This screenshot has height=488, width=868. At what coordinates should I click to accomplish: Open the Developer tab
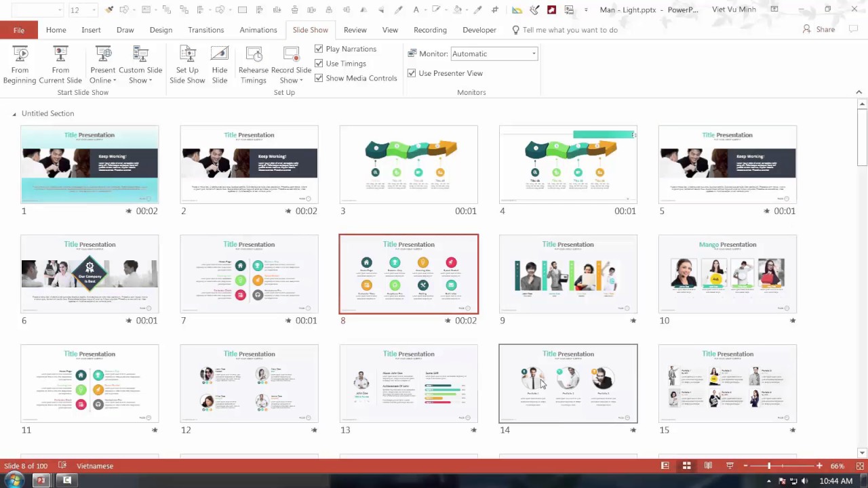(479, 30)
